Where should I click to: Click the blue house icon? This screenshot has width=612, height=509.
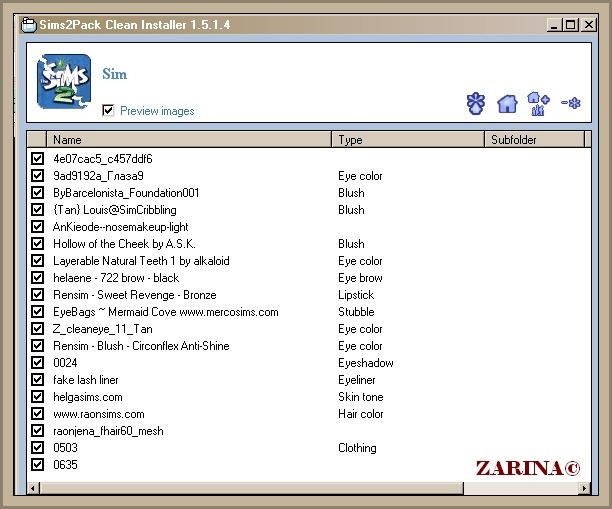tap(507, 104)
